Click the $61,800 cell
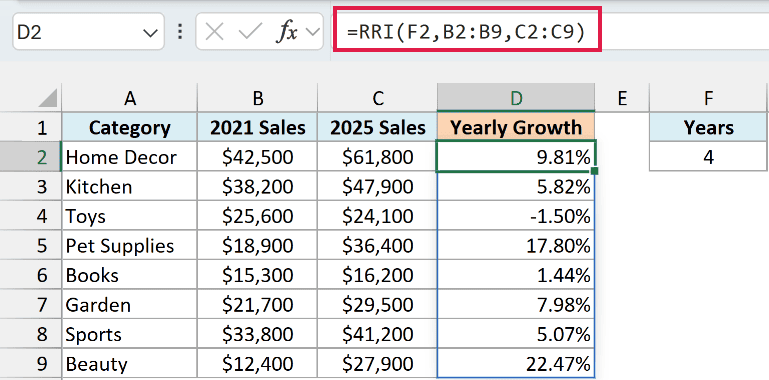This screenshot has width=769, height=380. 378,157
